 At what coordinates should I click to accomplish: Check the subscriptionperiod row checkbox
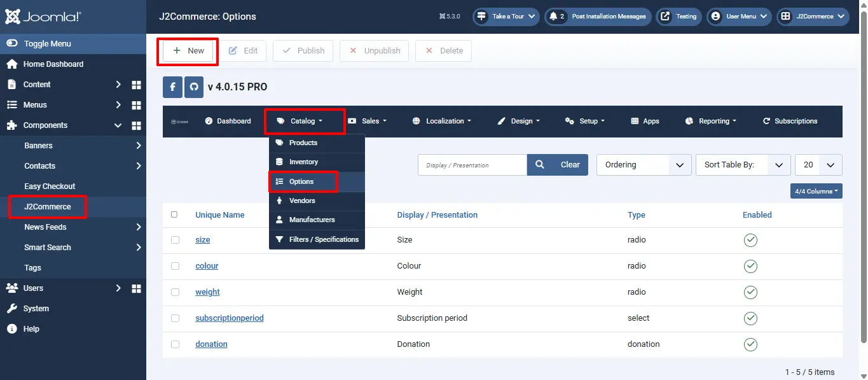pyautogui.click(x=175, y=318)
